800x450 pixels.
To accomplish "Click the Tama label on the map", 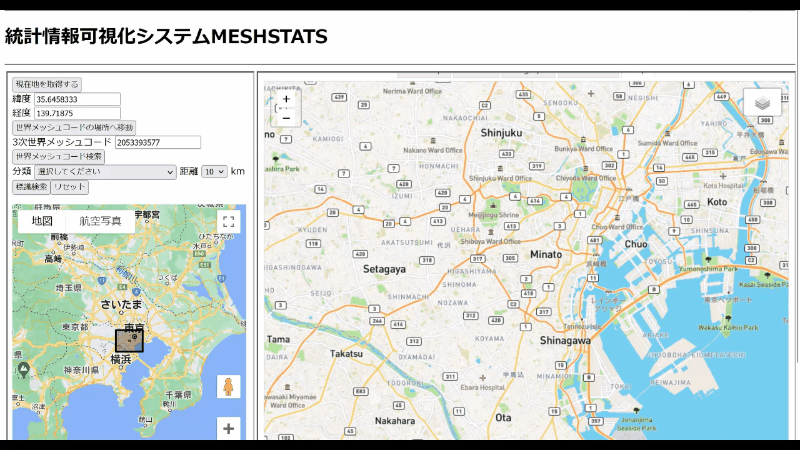I will point(278,339).
